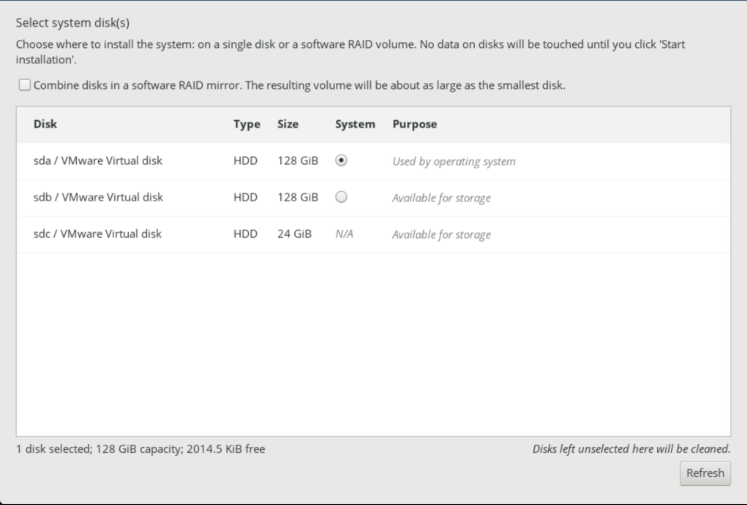Select the sdb / VMware Virtual disk entry

pyautogui.click(x=98, y=197)
